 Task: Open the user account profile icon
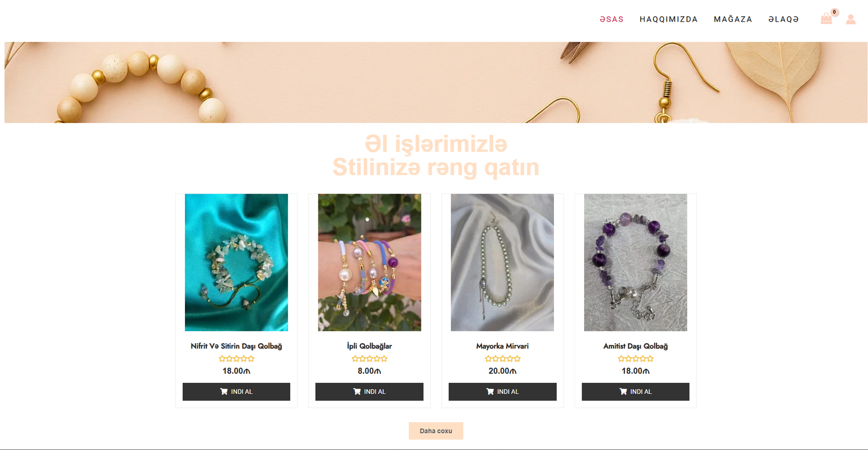pos(851,20)
